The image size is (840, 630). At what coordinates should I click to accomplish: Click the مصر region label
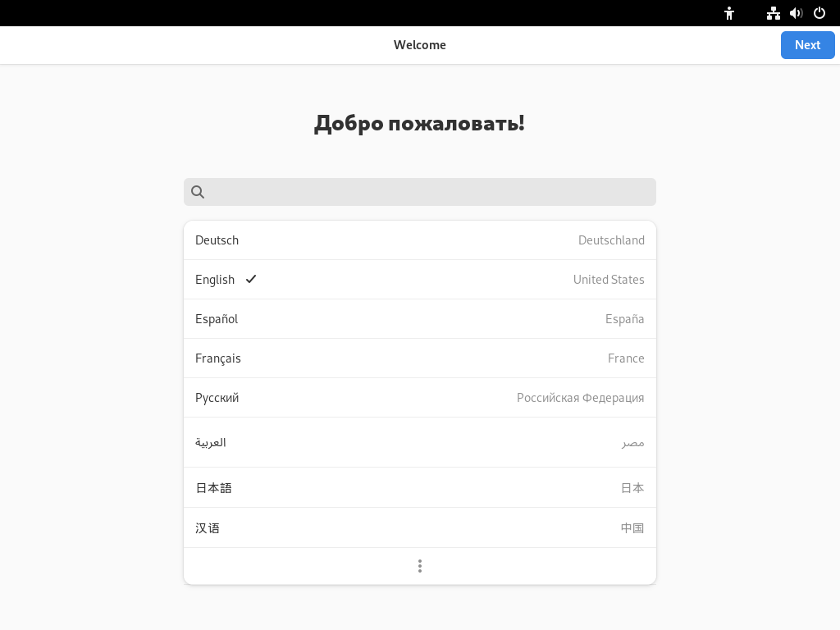click(x=632, y=444)
